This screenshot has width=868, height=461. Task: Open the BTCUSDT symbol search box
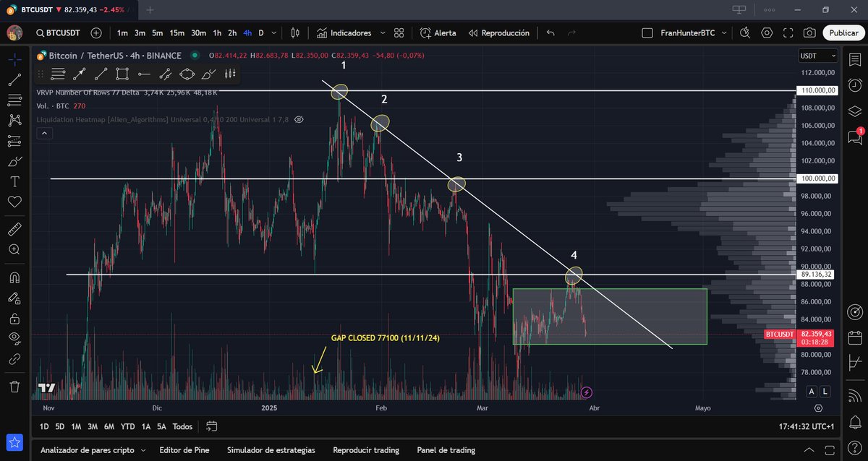click(59, 33)
